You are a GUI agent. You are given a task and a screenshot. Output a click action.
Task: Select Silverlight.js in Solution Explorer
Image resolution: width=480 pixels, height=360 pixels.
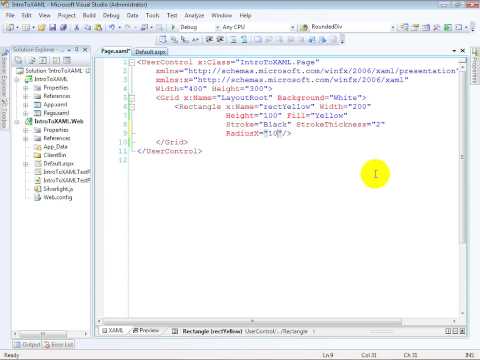pyautogui.click(x=58, y=189)
